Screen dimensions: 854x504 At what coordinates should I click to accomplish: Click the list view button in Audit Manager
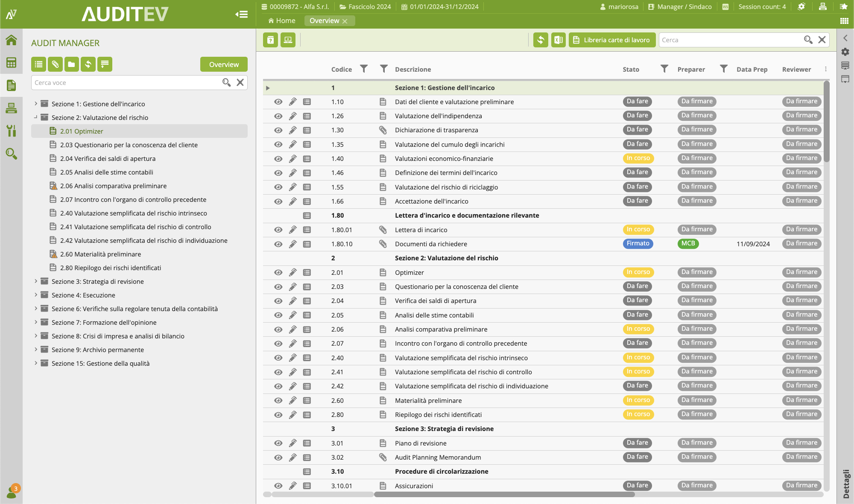pyautogui.click(x=38, y=64)
